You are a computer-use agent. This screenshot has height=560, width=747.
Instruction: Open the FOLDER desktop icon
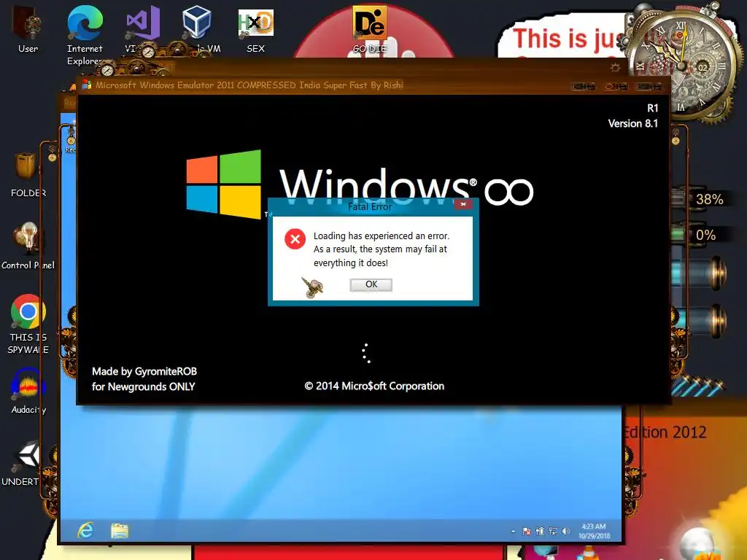(27, 174)
